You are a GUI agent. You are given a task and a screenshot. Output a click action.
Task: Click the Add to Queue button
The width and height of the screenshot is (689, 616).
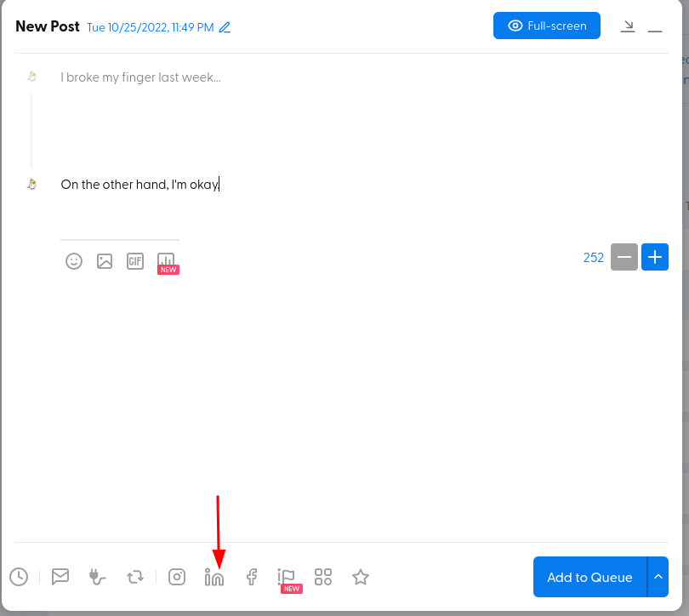589,577
